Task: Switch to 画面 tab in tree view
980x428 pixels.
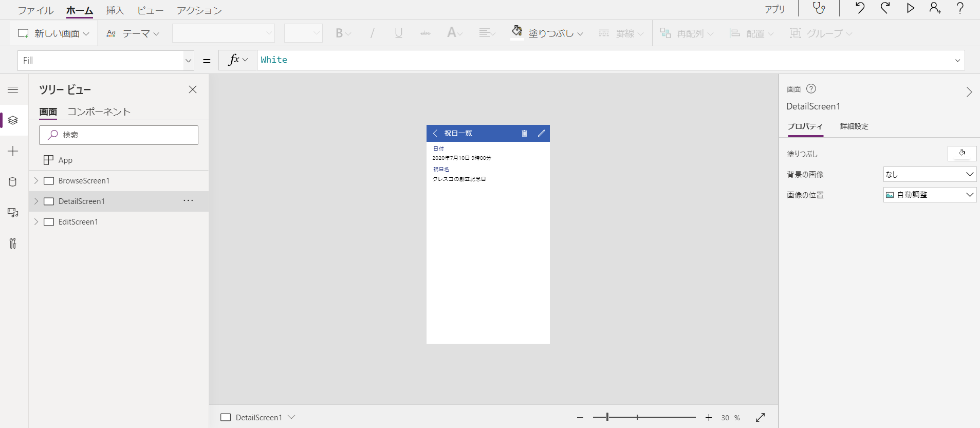Action: [x=48, y=111]
